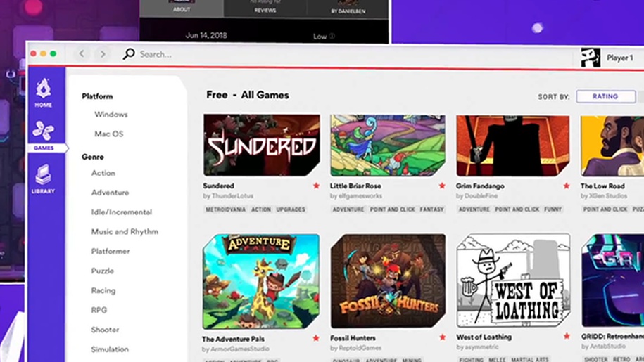The height and width of the screenshot is (362, 644).
Task: Favorite Sundered with its red star
Action: (x=316, y=186)
